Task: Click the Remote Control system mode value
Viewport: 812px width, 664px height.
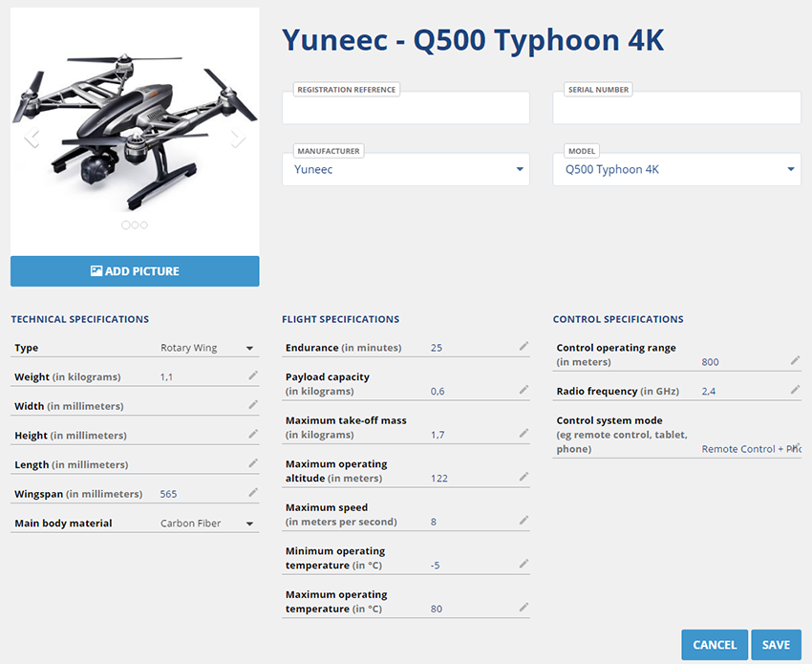Action: [x=751, y=449]
